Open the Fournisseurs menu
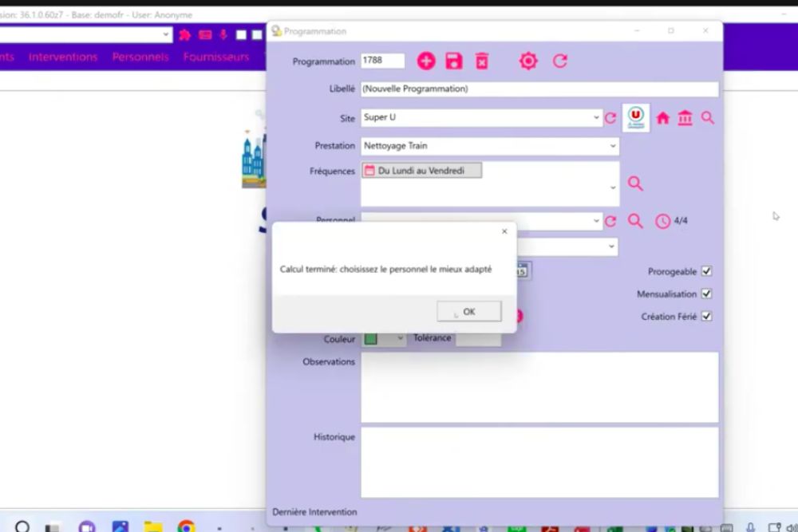Viewport: 798px width, 532px height. coord(216,57)
